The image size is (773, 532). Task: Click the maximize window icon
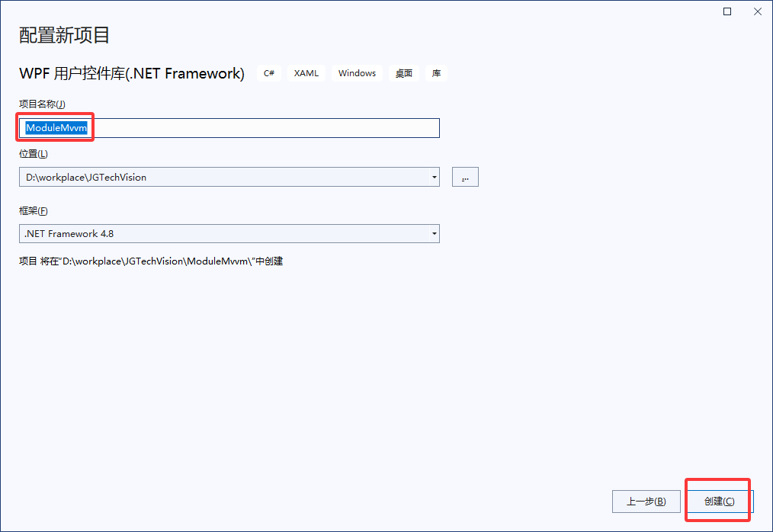tap(726, 11)
